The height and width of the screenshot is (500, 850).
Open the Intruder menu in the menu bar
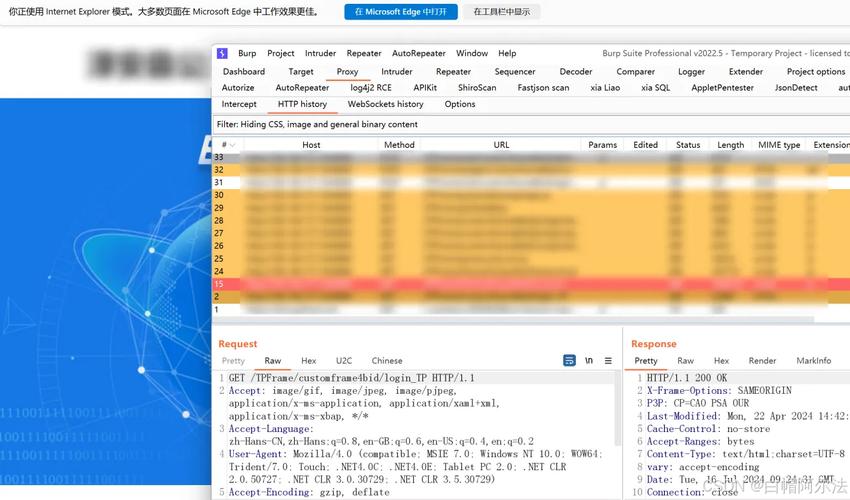320,53
